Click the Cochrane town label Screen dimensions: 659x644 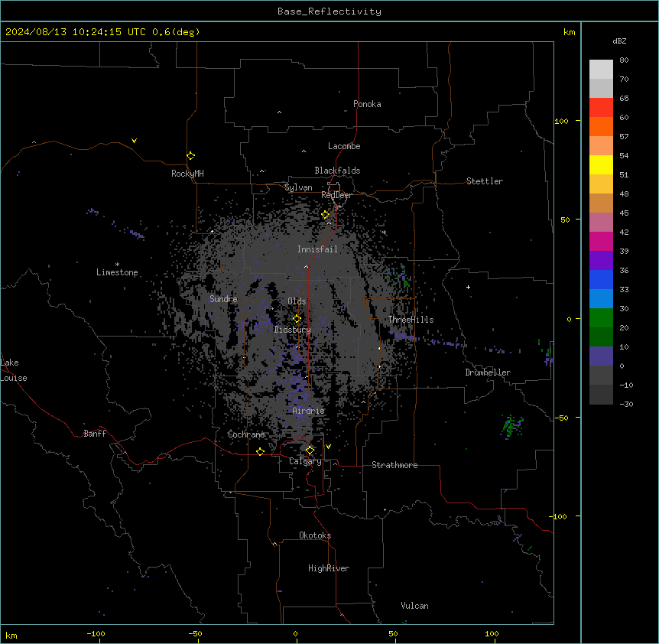click(x=246, y=434)
